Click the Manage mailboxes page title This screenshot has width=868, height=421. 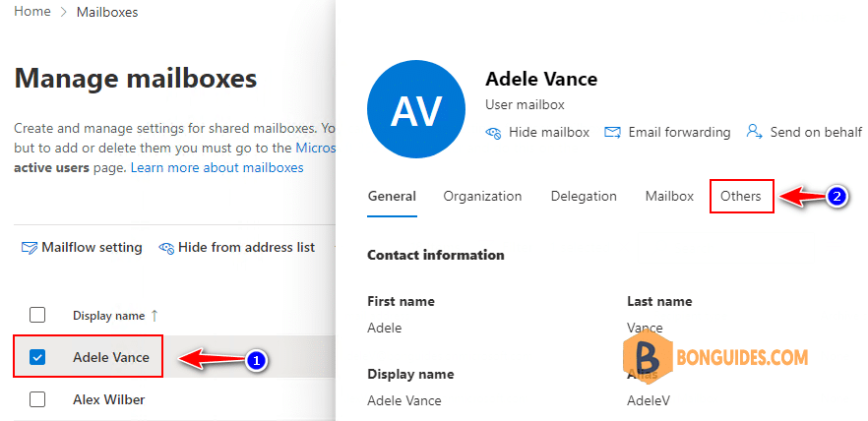[136, 78]
